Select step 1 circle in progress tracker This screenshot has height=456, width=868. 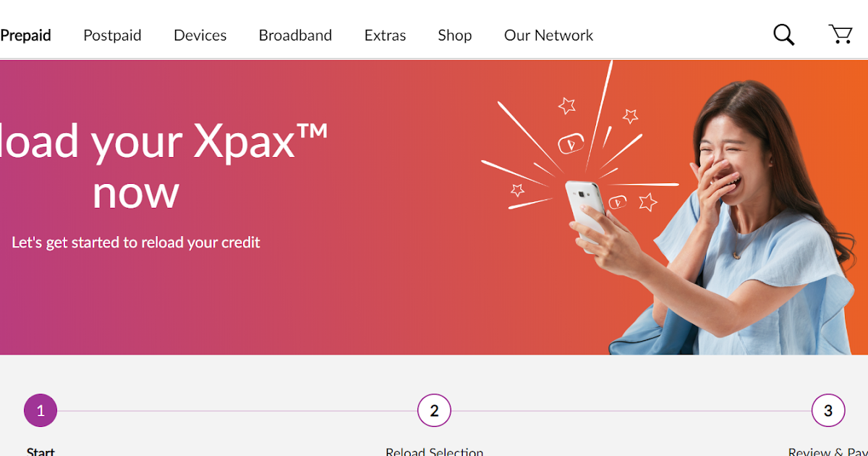coord(41,410)
